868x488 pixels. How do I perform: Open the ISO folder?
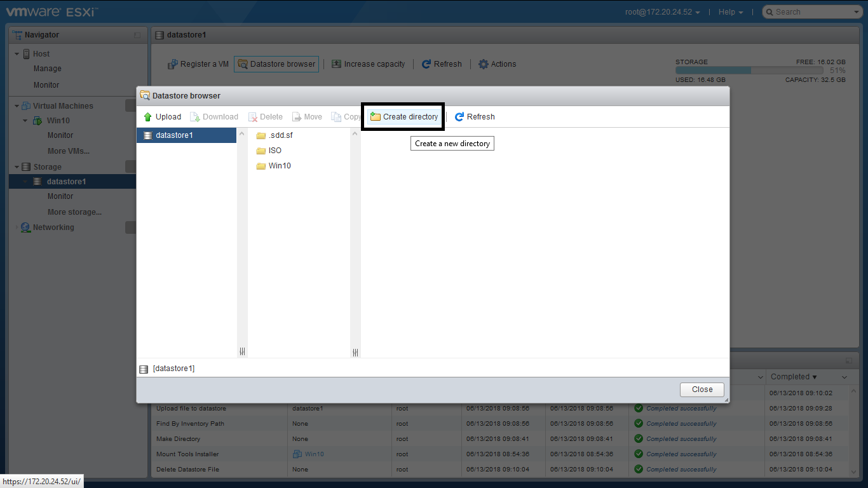[x=275, y=151]
